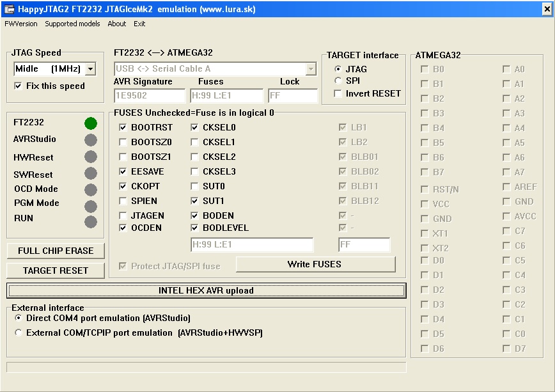Check the CKSEL2 fuse
The width and height of the screenshot is (555, 392).
(194, 157)
